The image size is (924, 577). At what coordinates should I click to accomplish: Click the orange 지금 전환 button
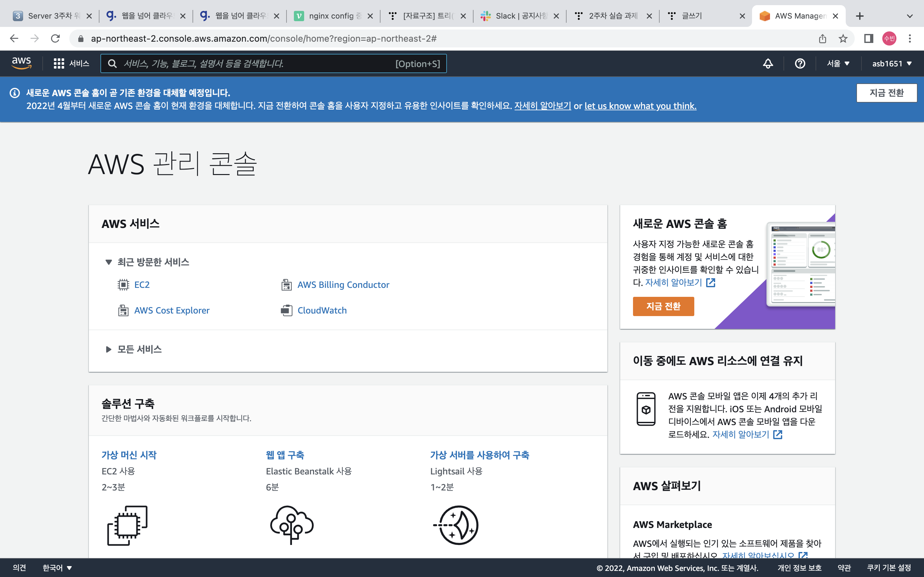tap(663, 306)
